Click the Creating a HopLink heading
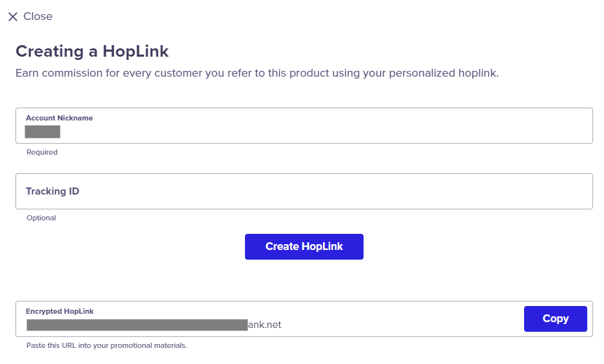The width and height of the screenshot is (604, 364). pyautogui.click(x=92, y=52)
